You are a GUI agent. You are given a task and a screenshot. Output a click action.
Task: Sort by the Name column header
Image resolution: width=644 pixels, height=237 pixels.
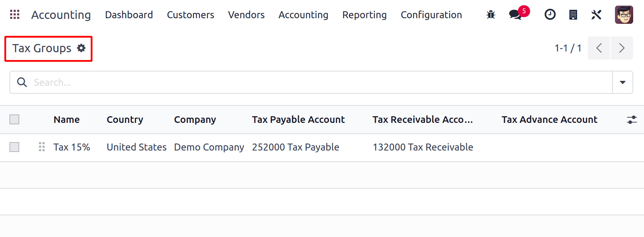click(x=66, y=120)
